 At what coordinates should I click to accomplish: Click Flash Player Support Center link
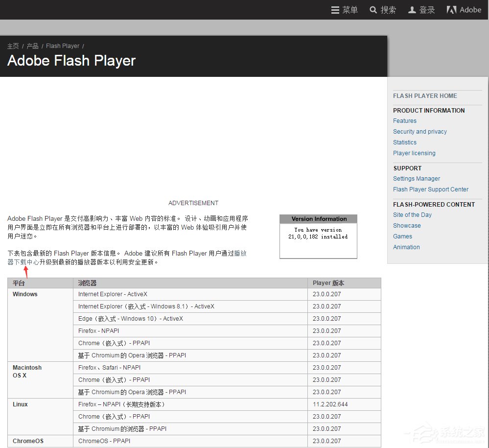[431, 189]
